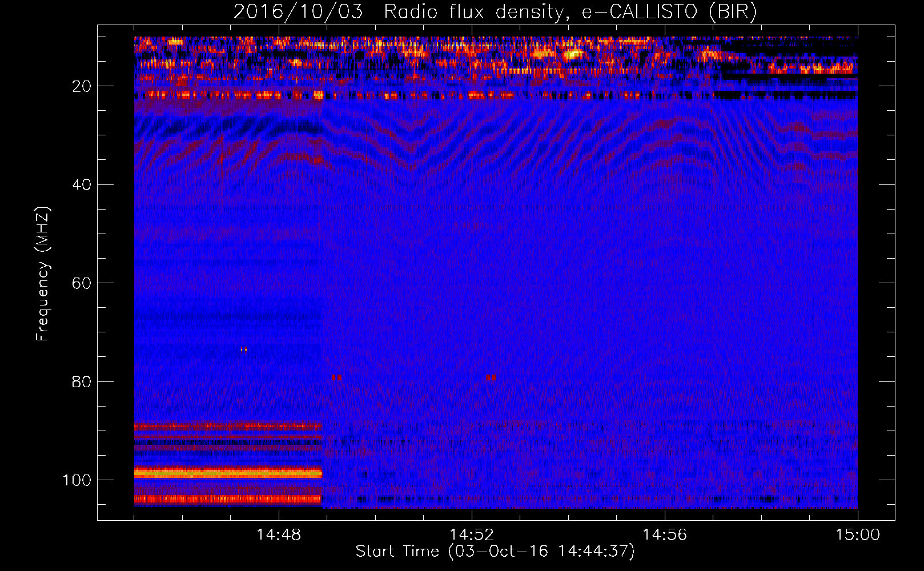Click the 15:00 time tick label

[x=858, y=535]
